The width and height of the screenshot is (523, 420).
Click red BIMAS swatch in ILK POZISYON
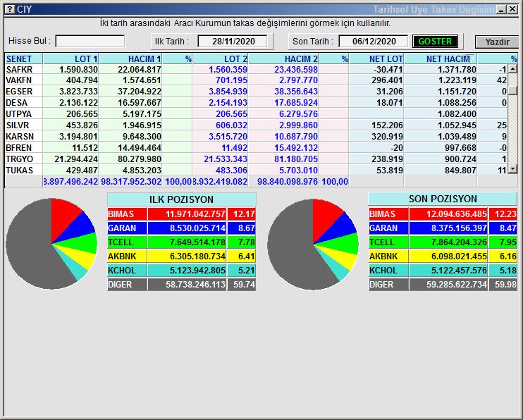[127, 214]
